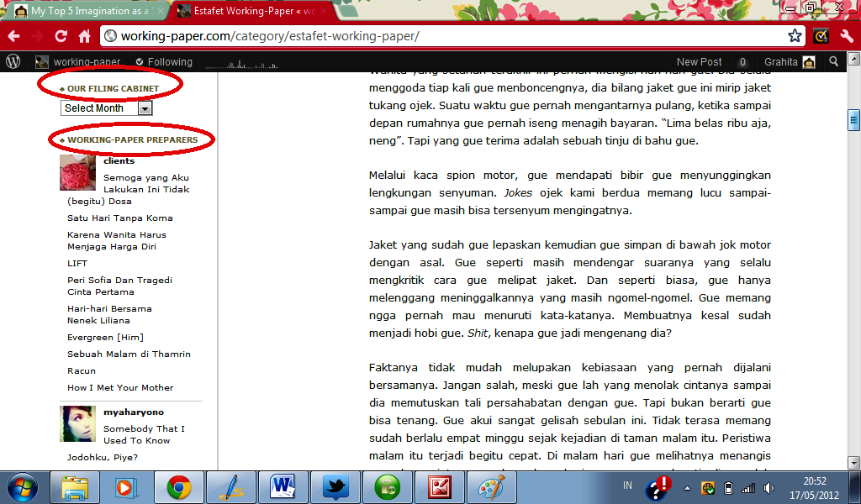Switch to My Top 5 Imagination tab
This screenshot has width=861, height=504.
pos(82,11)
